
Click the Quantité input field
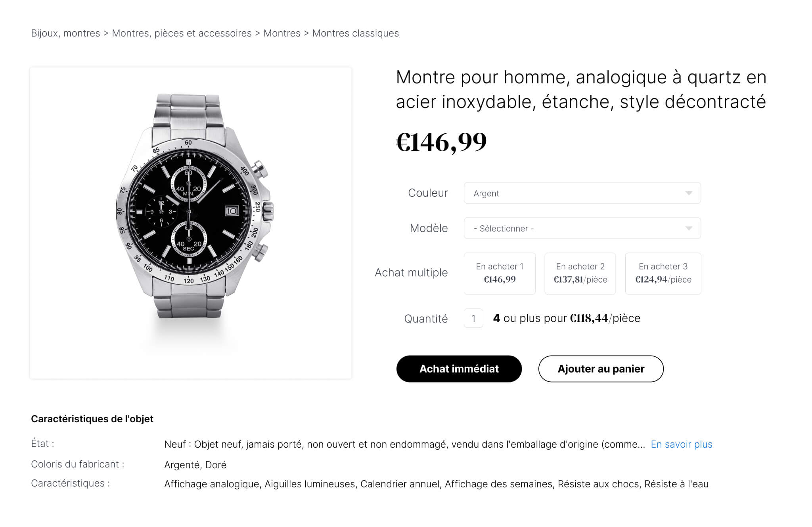[473, 318]
